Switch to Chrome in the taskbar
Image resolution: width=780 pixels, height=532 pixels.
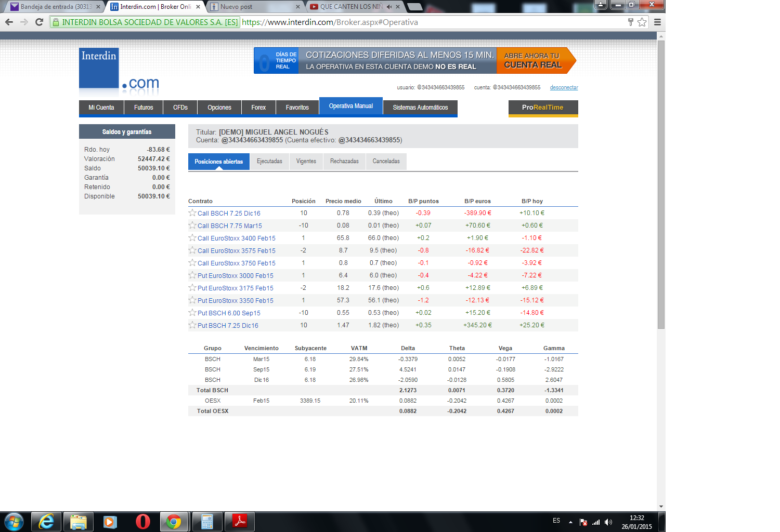pyautogui.click(x=174, y=522)
